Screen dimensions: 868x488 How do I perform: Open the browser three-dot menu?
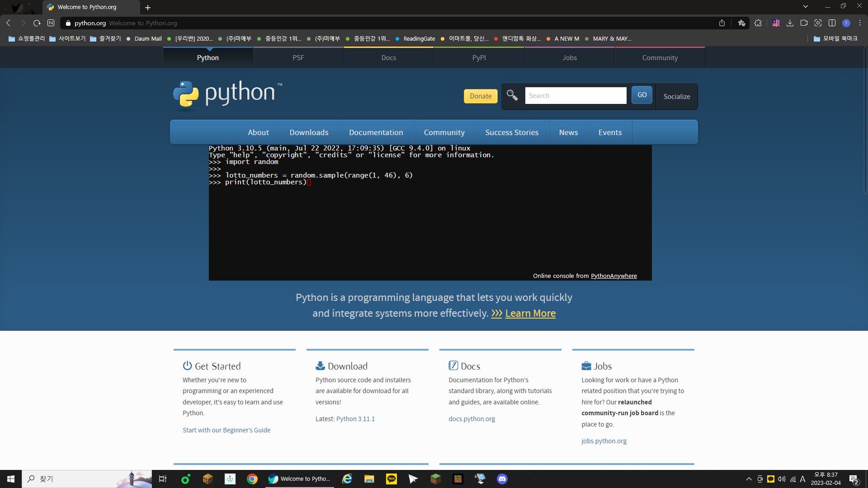coord(860,23)
